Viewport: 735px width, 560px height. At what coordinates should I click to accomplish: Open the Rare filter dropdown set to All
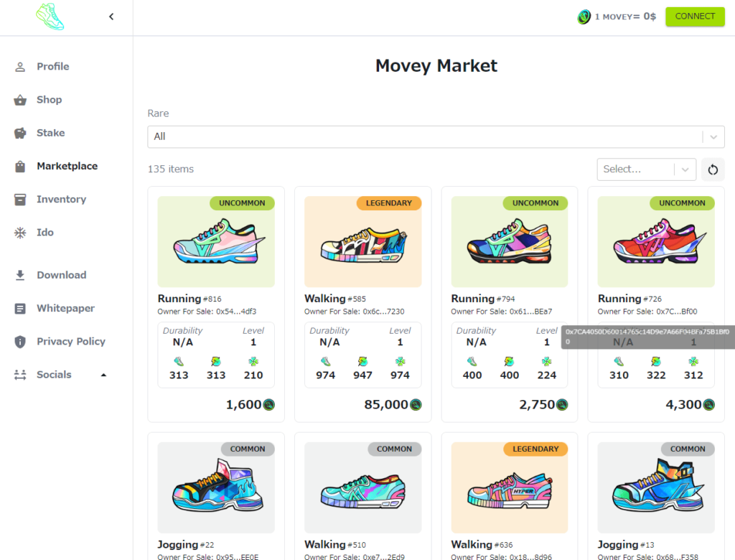436,136
